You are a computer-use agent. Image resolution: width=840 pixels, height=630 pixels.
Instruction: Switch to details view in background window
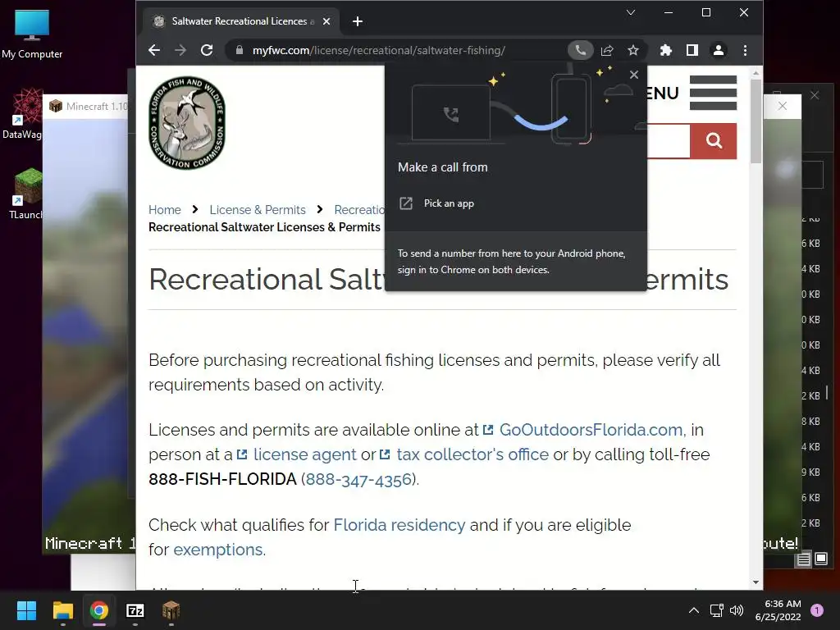click(x=804, y=559)
